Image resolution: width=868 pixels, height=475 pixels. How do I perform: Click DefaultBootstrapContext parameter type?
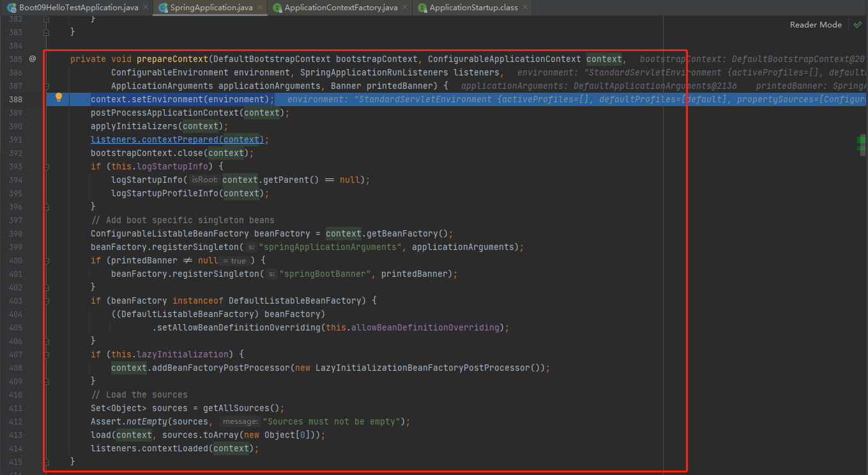[271, 59]
